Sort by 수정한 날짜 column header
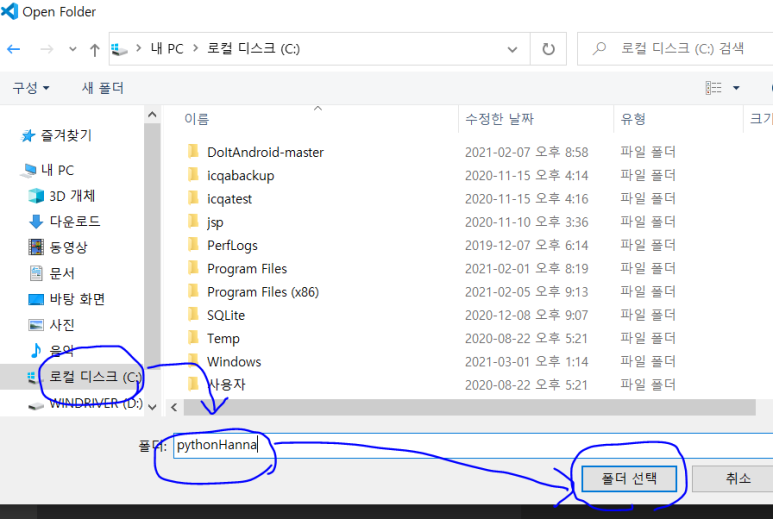773x519 pixels. 499,119
